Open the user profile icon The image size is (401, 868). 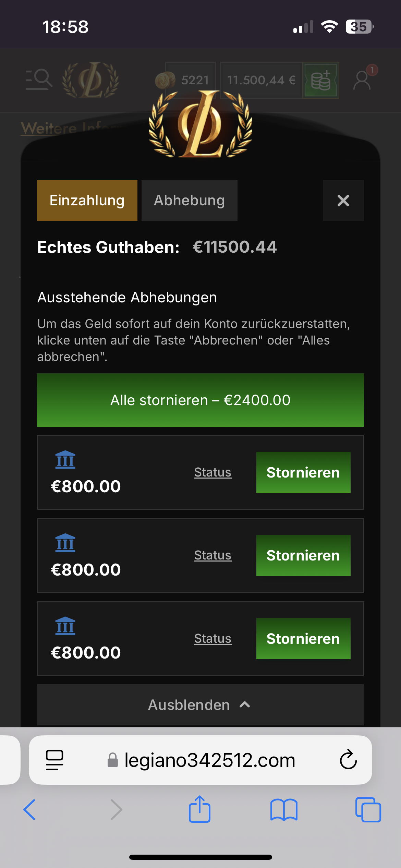362,80
